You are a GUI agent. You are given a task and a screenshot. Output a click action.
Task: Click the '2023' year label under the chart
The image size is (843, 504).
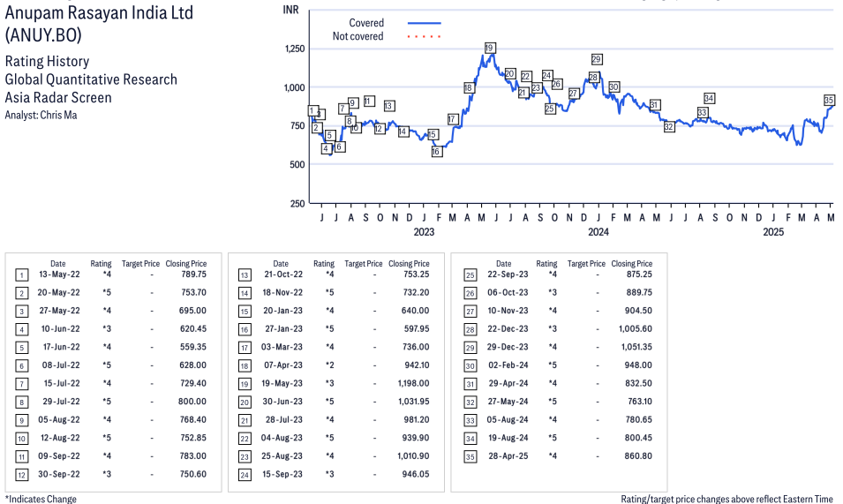coord(424,232)
